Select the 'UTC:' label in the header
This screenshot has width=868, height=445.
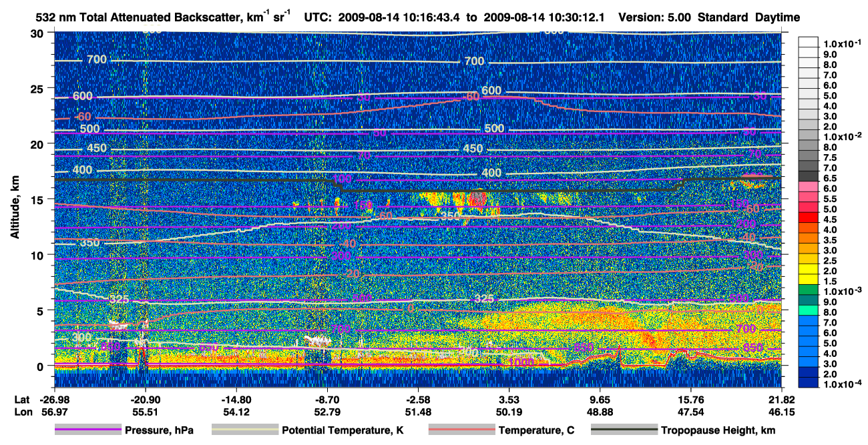[x=317, y=17]
